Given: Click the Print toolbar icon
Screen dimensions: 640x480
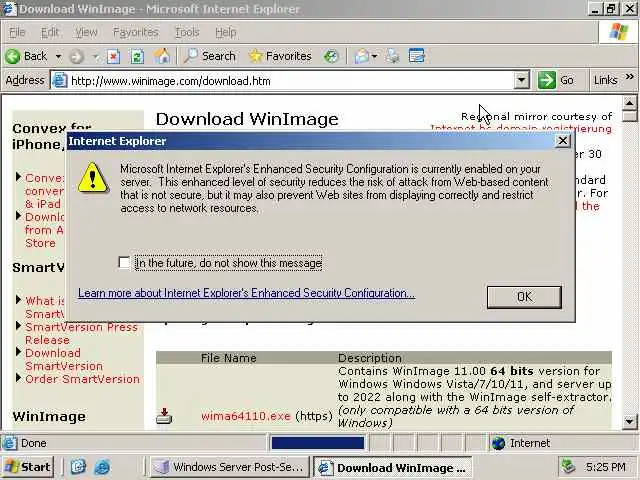Looking at the screenshot, I should point(393,56).
